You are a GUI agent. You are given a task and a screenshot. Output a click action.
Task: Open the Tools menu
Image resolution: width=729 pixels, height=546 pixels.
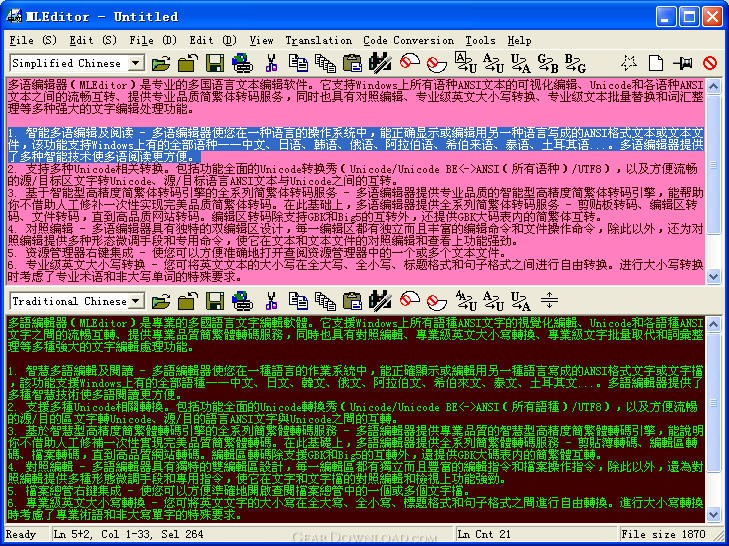click(x=480, y=40)
